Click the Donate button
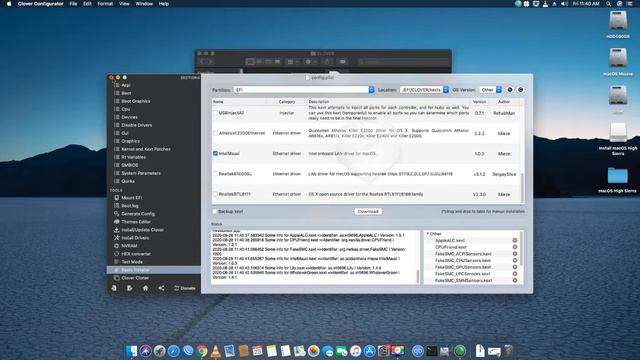The width and height of the screenshot is (640, 360). tap(184, 288)
